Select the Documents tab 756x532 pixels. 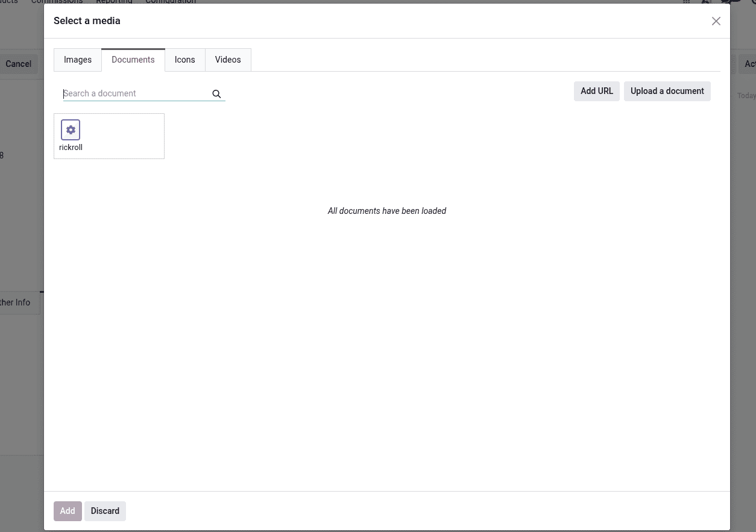133,60
